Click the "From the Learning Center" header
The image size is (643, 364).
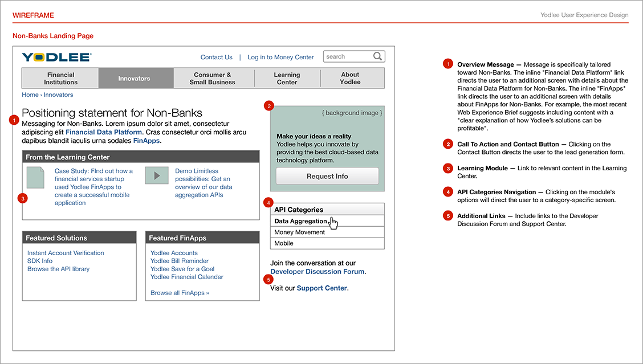pos(141,157)
